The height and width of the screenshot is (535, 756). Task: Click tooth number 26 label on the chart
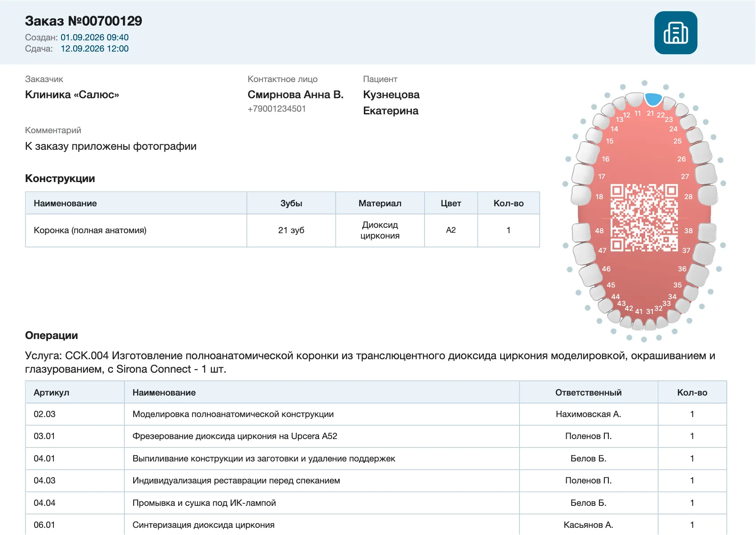682,159
